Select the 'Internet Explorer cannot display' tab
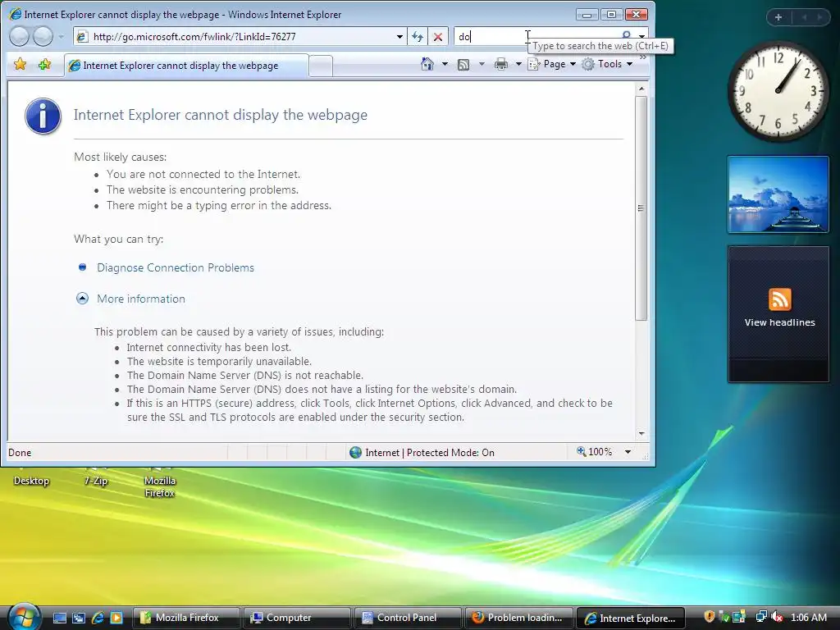This screenshot has width=840, height=630. pyautogui.click(x=186, y=66)
